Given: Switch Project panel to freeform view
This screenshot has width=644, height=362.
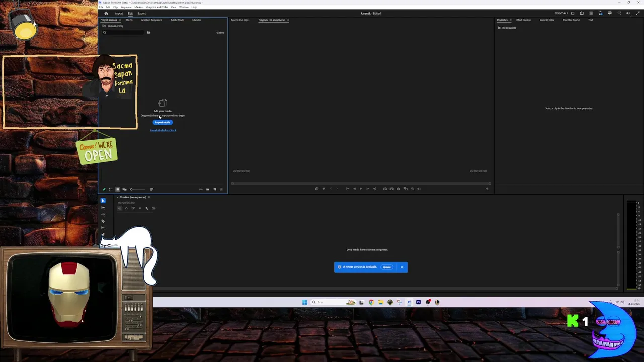Looking at the screenshot, I should (124, 189).
